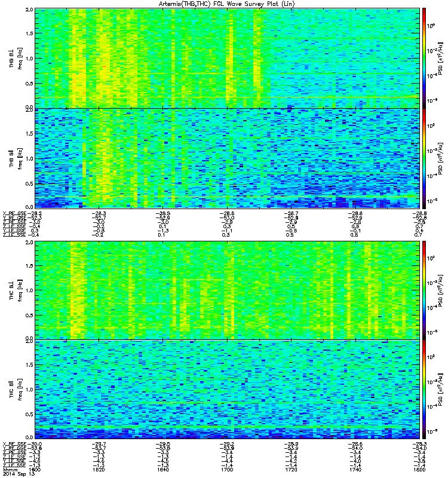Click the 'THC B⊥ freq [Hz]' axis label

click(x=16, y=290)
